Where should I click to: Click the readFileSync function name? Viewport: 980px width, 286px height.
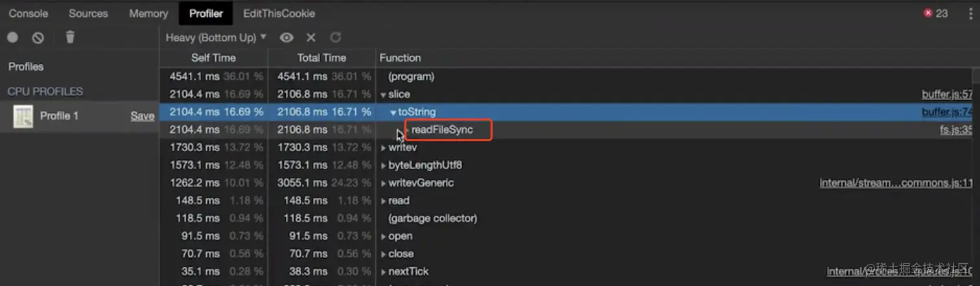pyautogui.click(x=442, y=130)
